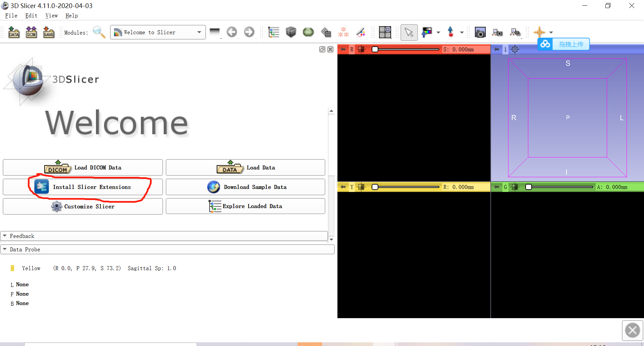Open the Welcome to Slicer module dropdown
This screenshot has width=644, height=346.
pyautogui.click(x=158, y=32)
